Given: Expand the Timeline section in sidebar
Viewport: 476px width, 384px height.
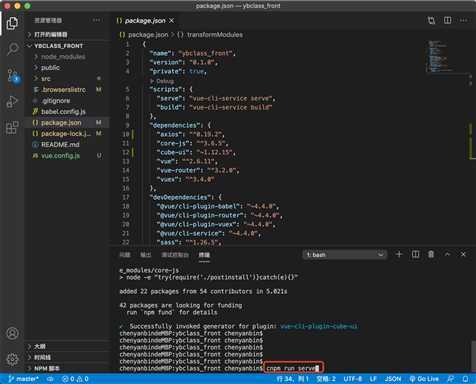Looking at the screenshot, I should [x=67, y=357].
